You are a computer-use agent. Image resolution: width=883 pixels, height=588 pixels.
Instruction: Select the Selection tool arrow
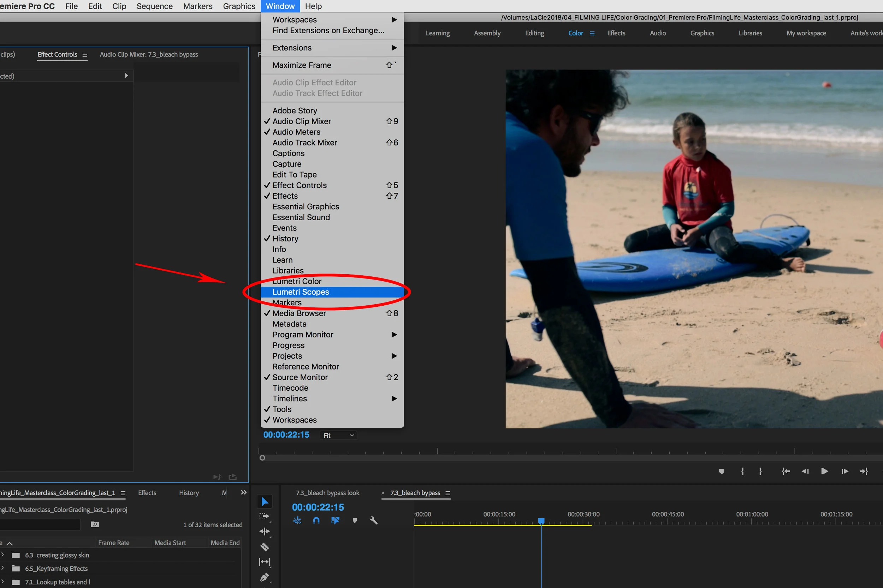(265, 502)
